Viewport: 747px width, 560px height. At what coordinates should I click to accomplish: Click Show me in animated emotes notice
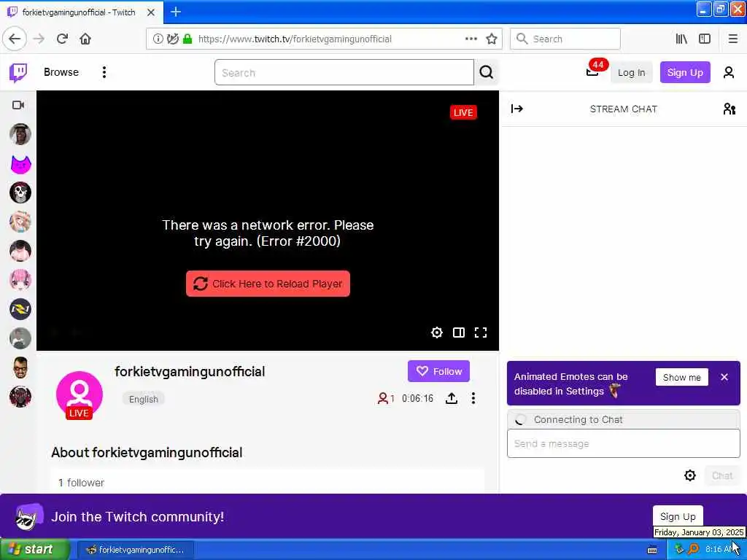[682, 377]
